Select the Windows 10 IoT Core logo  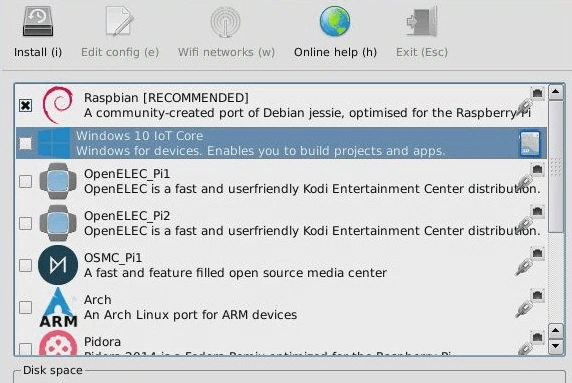[x=54, y=143]
